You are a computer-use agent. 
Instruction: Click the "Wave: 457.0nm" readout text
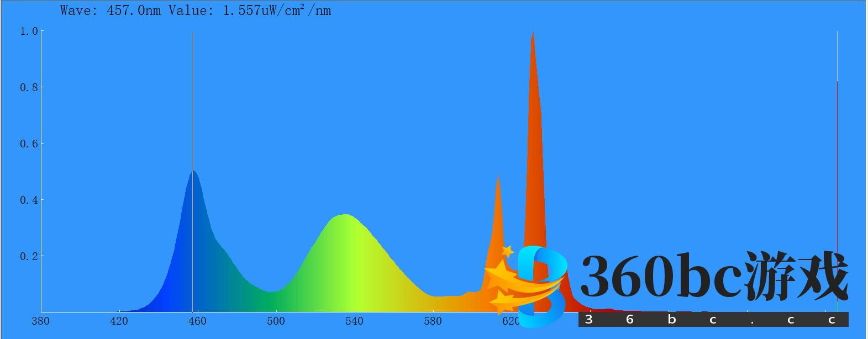coord(111,11)
